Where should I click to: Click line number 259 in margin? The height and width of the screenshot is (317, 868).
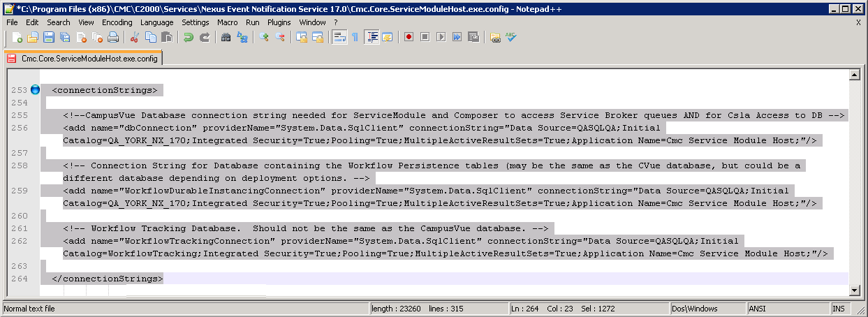pyautogui.click(x=20, y=191)
